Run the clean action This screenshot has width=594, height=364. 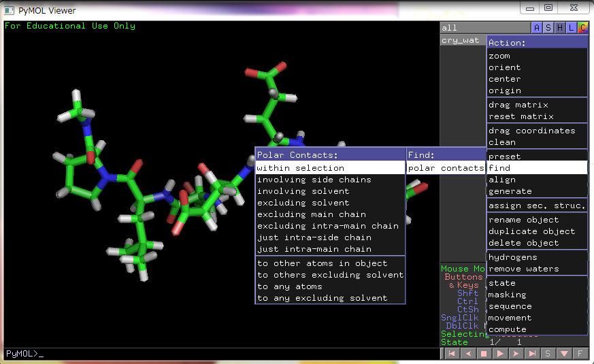(537, 142)
